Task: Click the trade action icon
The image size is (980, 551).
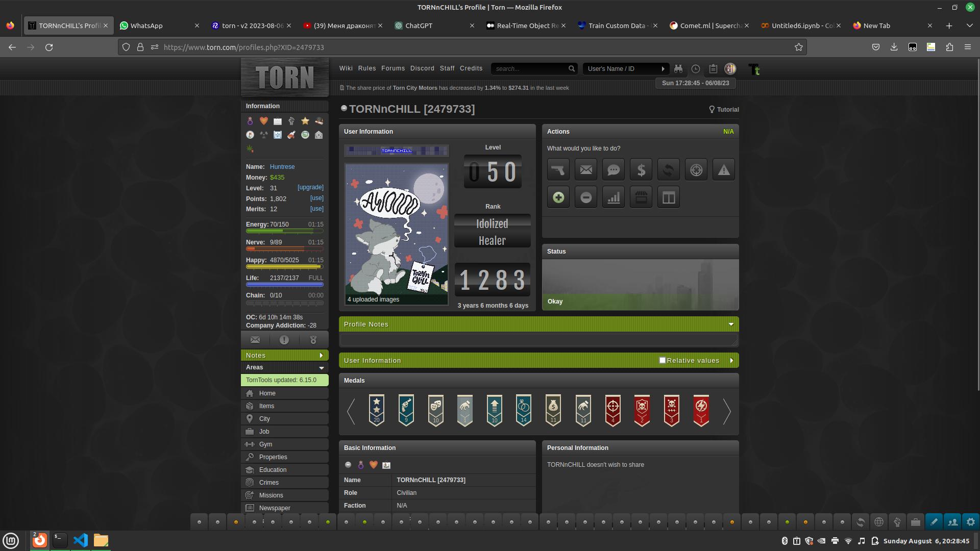Action: point(668,169)
